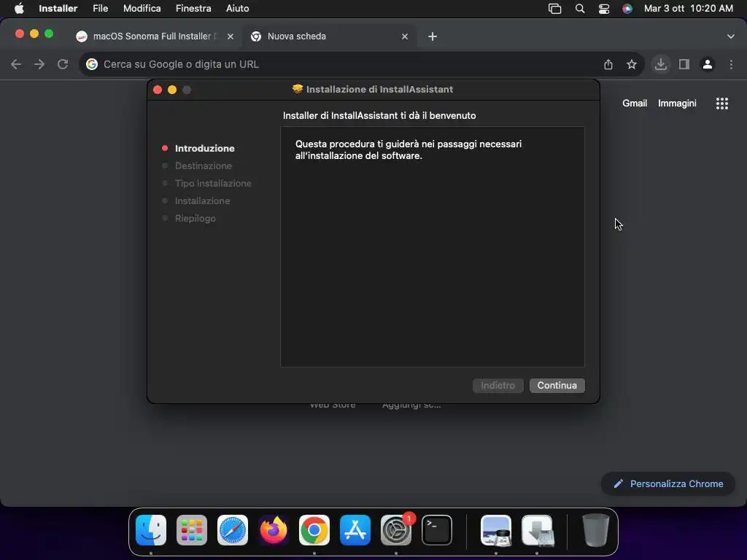Open Firefox from the Dock
The height and width of the screenshot is (560, 747).
pos(274,530)
